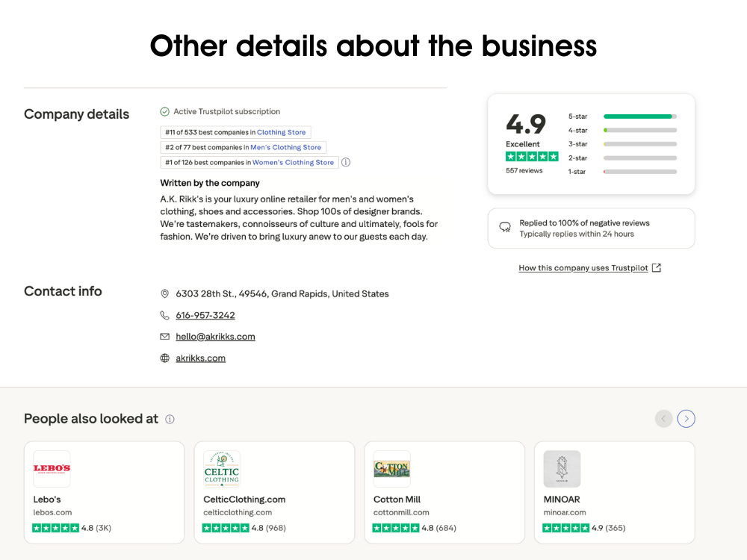Image resolution: width=747 pixels, height=560 pixels.
Task: Click the Typically replies within 24 hours text
Action: click(x=577, y=234)
